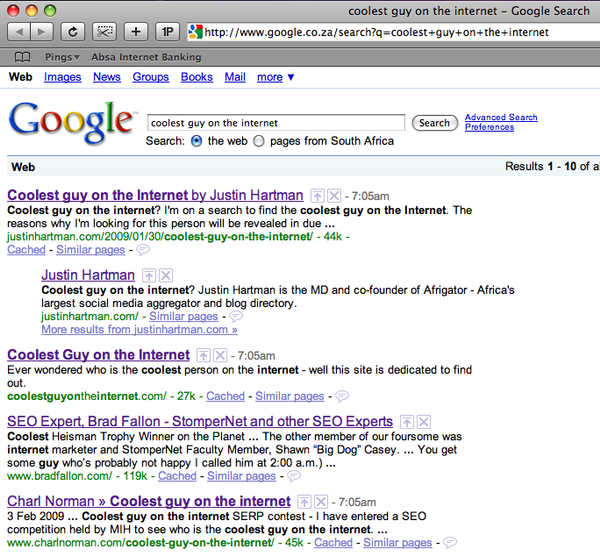Open the Groups search tab
Viewport: 600px width, 556px height.
point(151,77)
